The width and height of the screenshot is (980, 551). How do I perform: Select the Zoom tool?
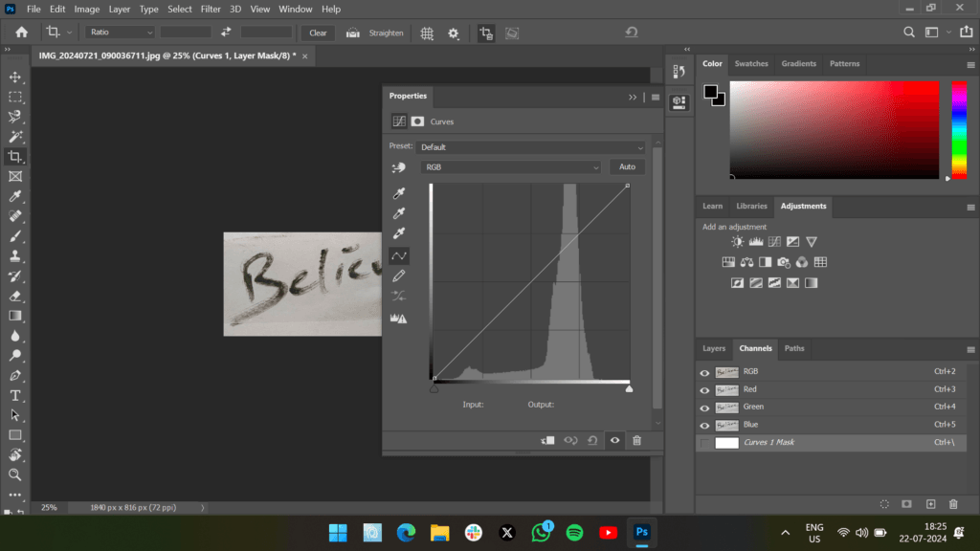[x=15, y=474]
